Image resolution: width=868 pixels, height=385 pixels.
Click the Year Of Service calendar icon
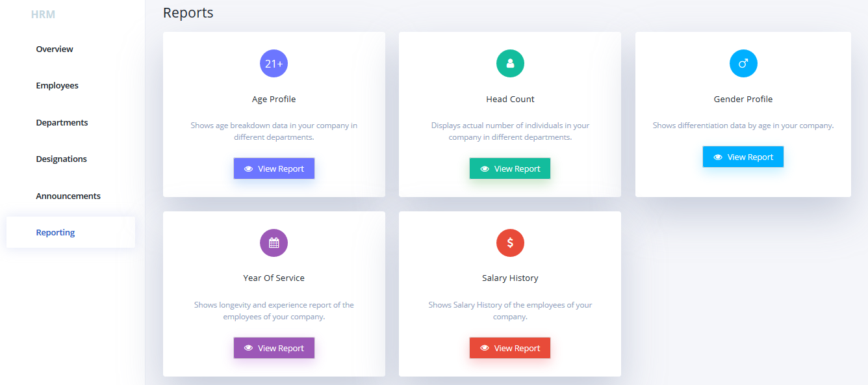tap(274, 243)
